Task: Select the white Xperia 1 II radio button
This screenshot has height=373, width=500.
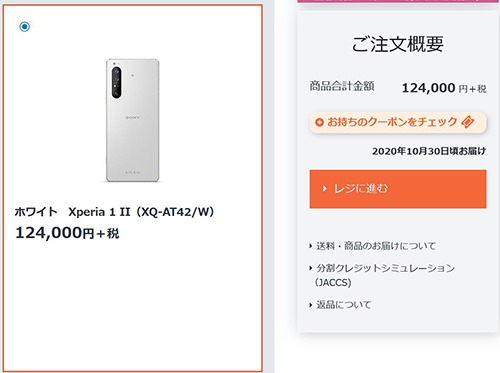Action: pyautogui.click(x=24, y=26)
